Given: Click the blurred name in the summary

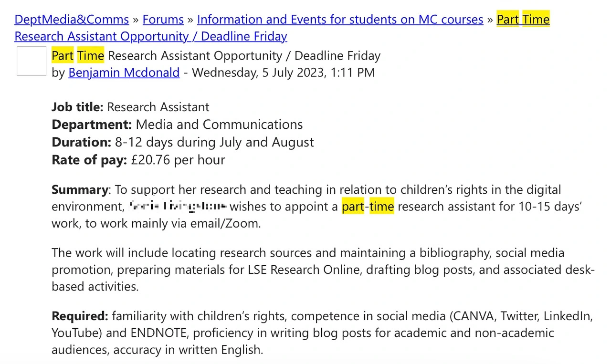Looking at the screenshot, I should pyautogui.click(x=178, y=207).
